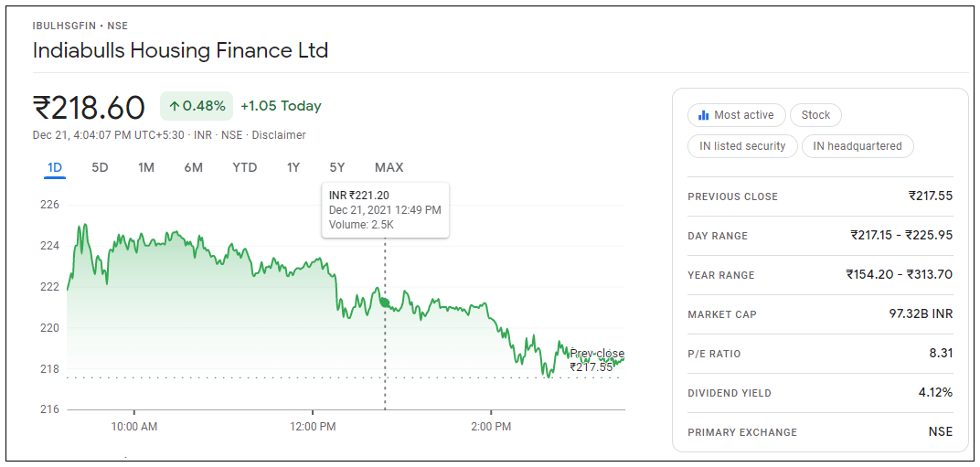The height and width of the screenshot is (467, 980).
Task: Select the YTD chart range
Action: coord(244,167)
